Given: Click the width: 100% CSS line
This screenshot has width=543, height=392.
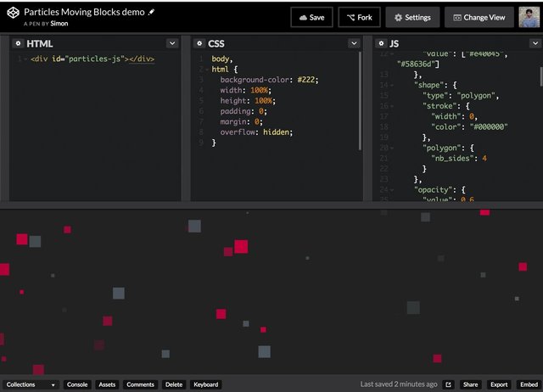Looking at the screenshot, I should (245, 91).
